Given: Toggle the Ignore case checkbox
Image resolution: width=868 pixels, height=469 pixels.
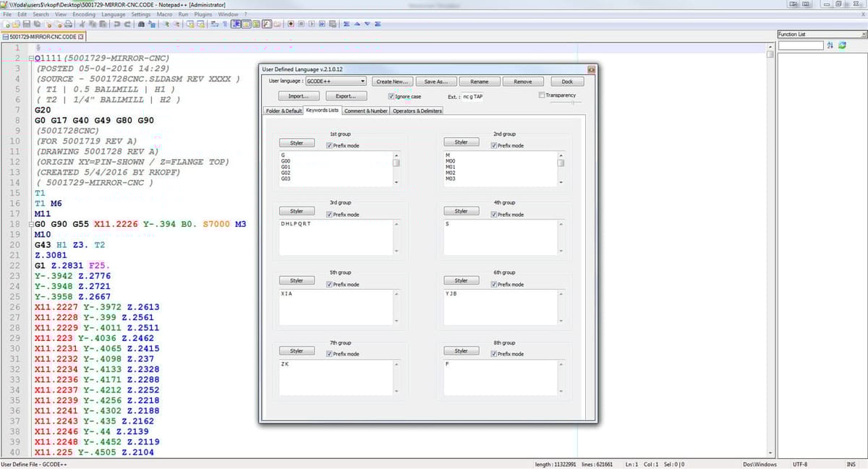Looking at the screenshot, I should click(x=391, y=96).
